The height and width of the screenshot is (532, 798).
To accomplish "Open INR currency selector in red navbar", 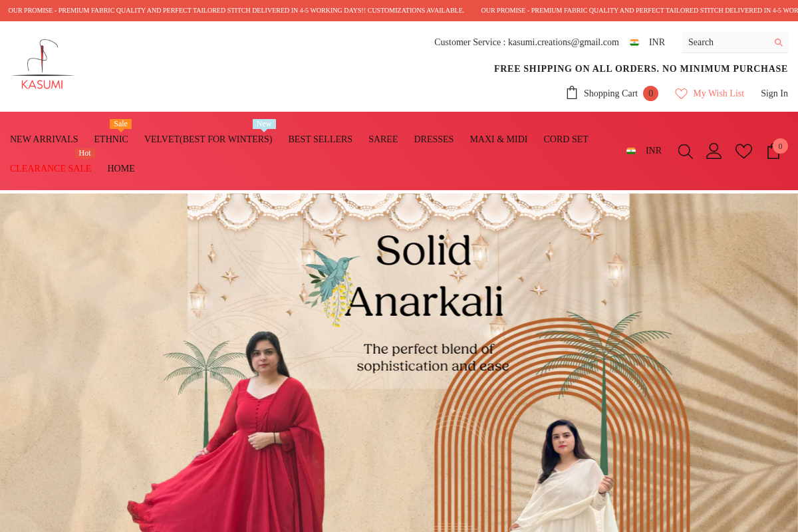I will pyautogui.click(x=644, y=151).
